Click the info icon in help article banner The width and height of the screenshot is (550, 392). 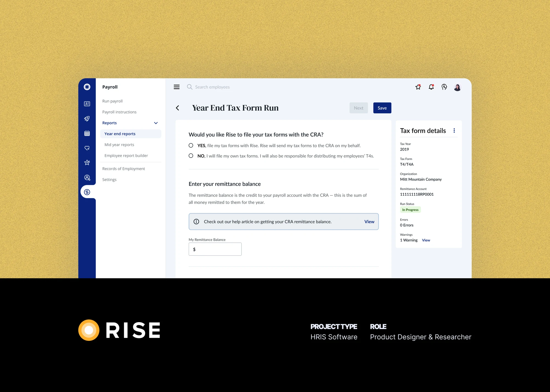pos(196,222)
